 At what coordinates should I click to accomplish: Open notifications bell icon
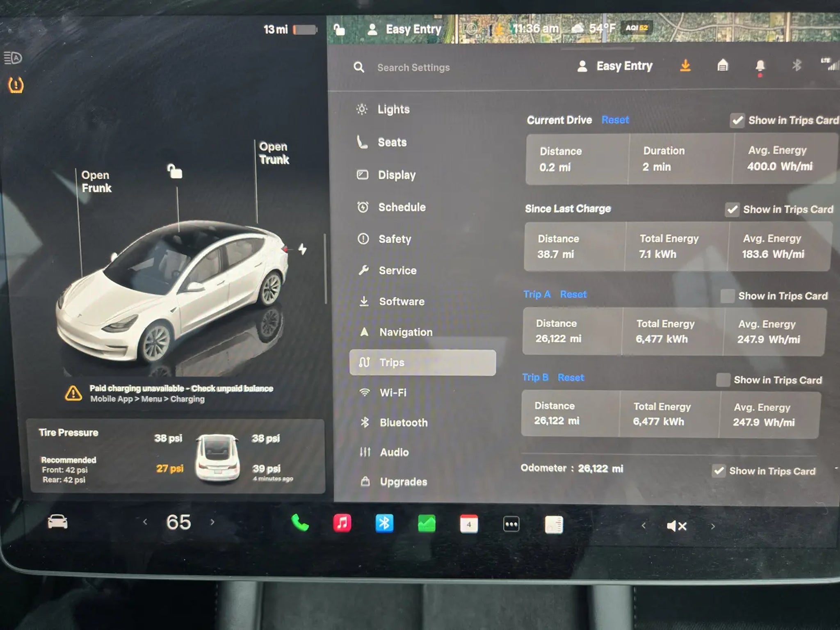[x=760, y=66]
